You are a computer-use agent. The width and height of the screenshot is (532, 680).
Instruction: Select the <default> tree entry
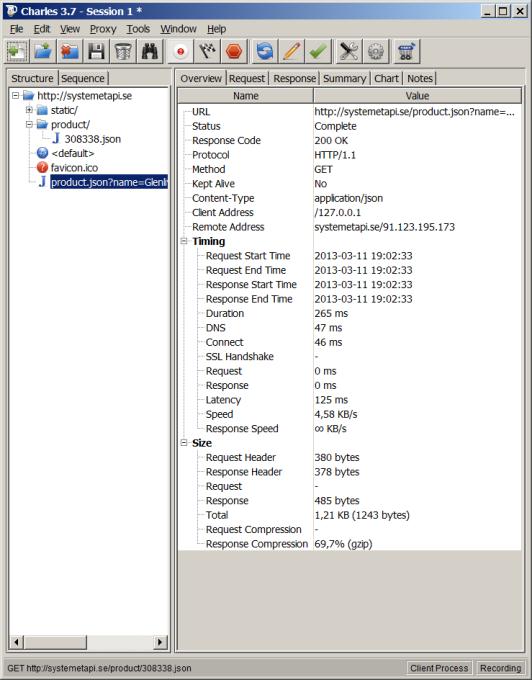point(72,154)
